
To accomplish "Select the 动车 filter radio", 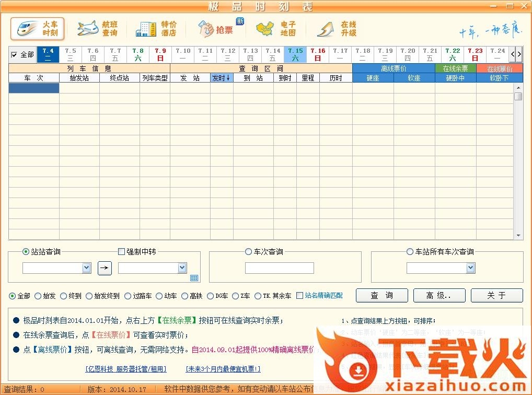I will pos(159,296).
